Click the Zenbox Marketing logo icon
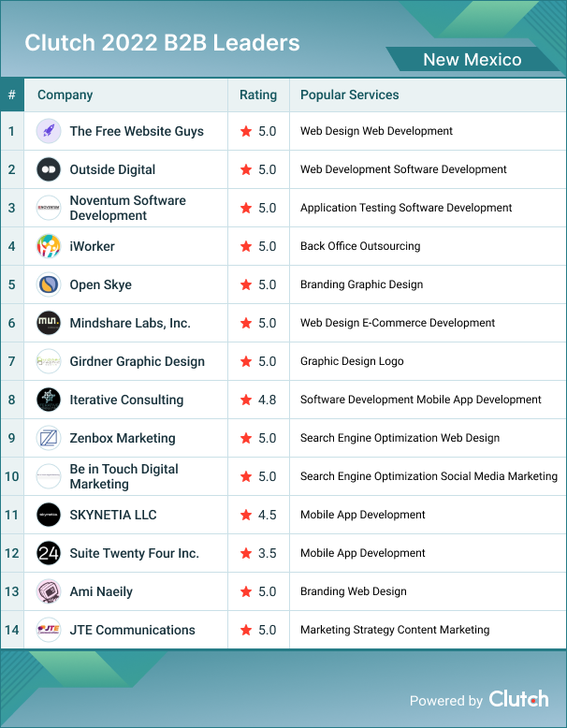 (49, 438)
